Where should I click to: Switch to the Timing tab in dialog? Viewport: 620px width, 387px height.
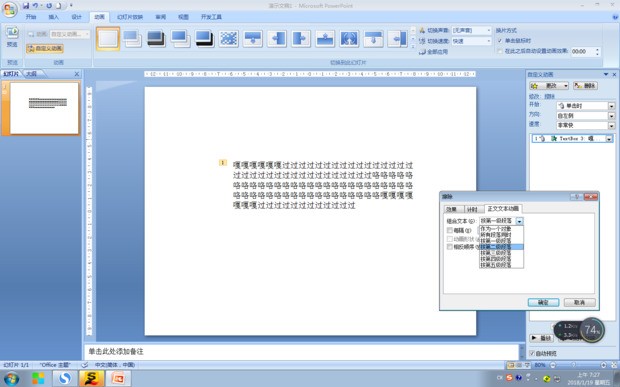[x=472, y=209]
